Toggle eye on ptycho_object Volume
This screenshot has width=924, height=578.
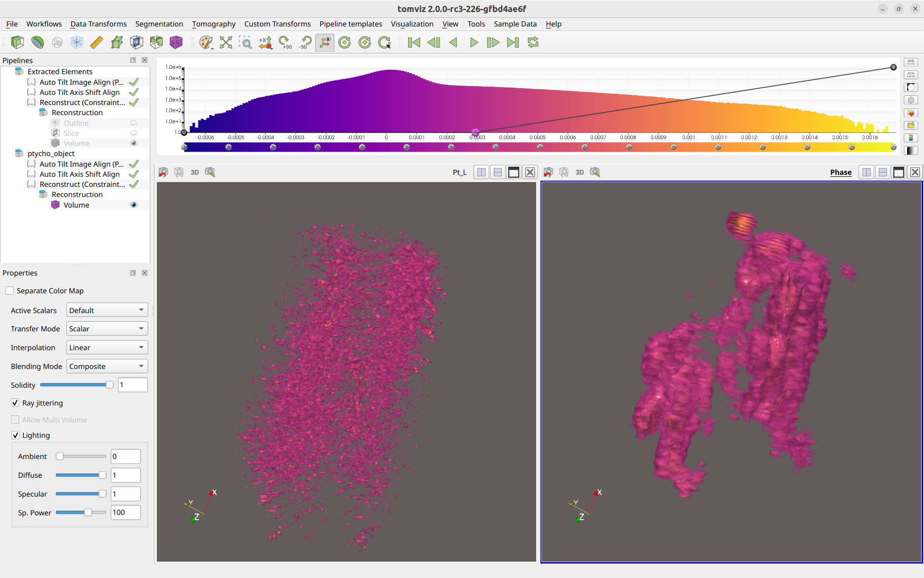[134, 205]
